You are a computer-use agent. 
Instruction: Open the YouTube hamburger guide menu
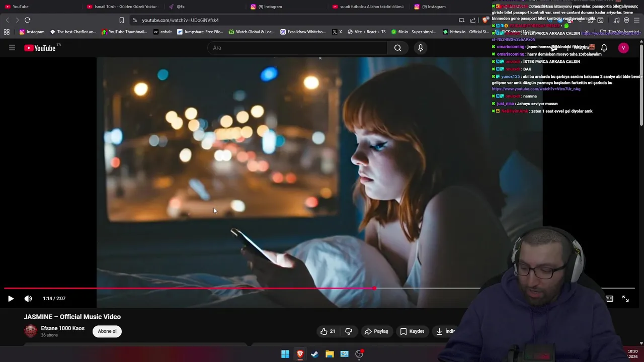point(12,48)
